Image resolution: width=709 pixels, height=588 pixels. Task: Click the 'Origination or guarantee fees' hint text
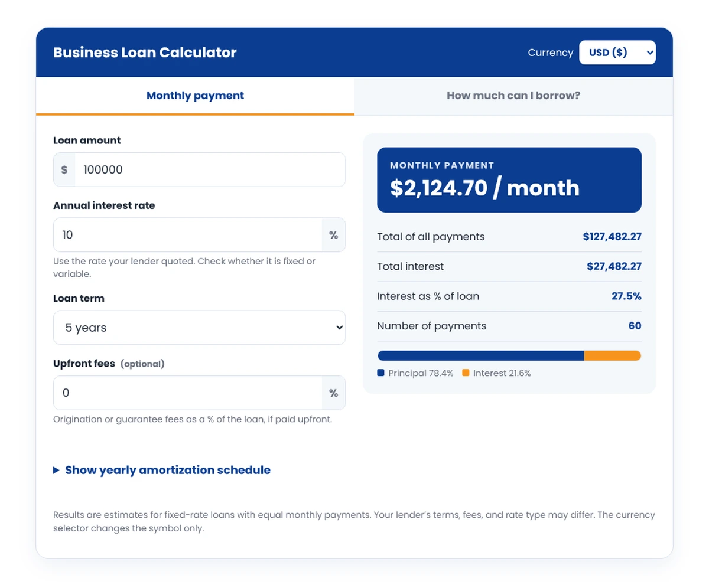(193, 420)
